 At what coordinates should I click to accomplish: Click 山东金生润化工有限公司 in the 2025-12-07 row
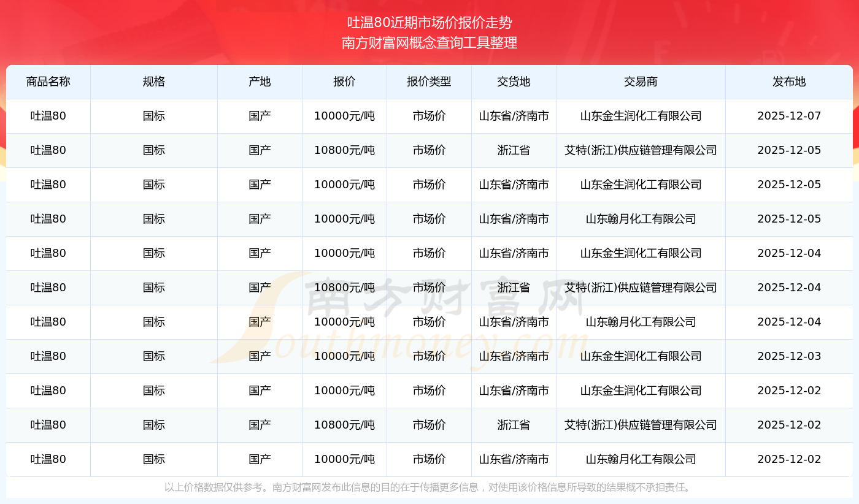641,116
